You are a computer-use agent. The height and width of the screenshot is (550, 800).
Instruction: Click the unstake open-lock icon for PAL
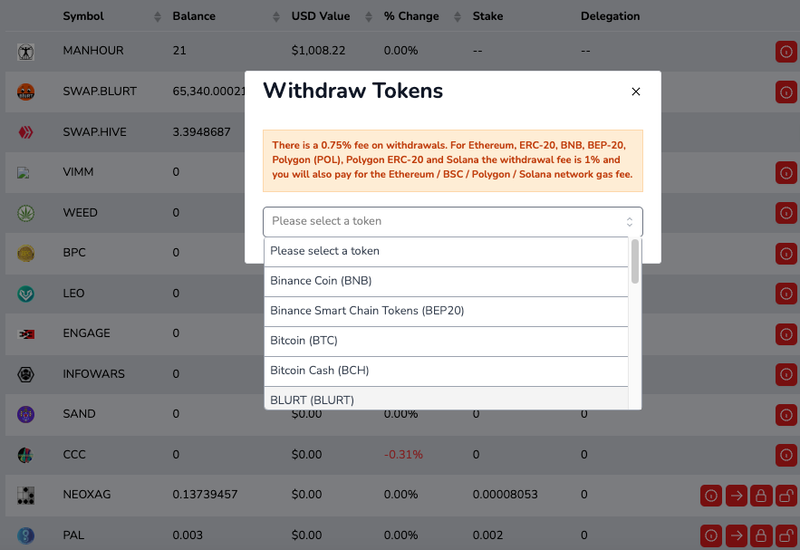point(787,535)
